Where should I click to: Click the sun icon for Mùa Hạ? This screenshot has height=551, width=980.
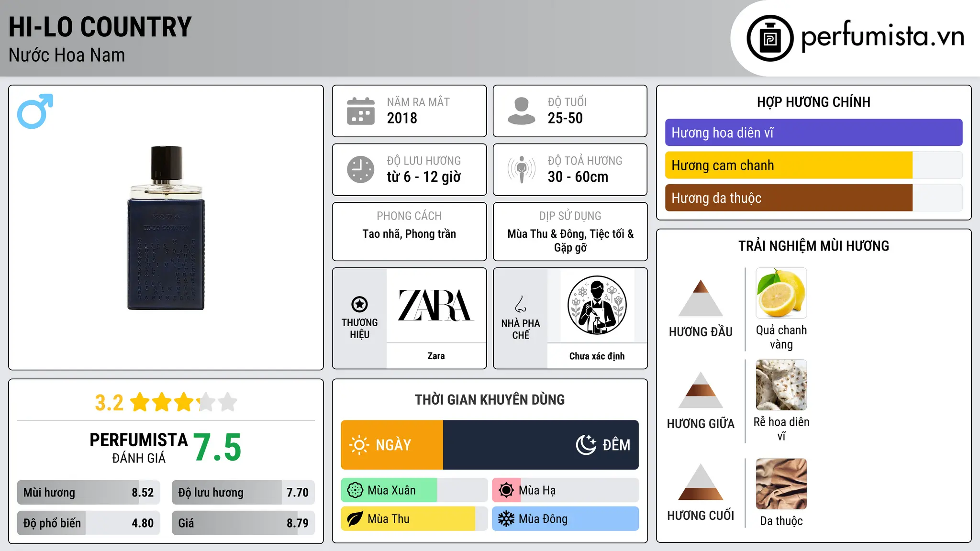(506, 490)
